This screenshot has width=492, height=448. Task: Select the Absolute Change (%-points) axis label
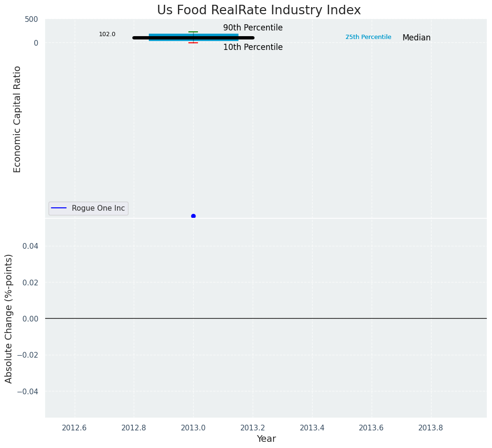click(9, 318)
